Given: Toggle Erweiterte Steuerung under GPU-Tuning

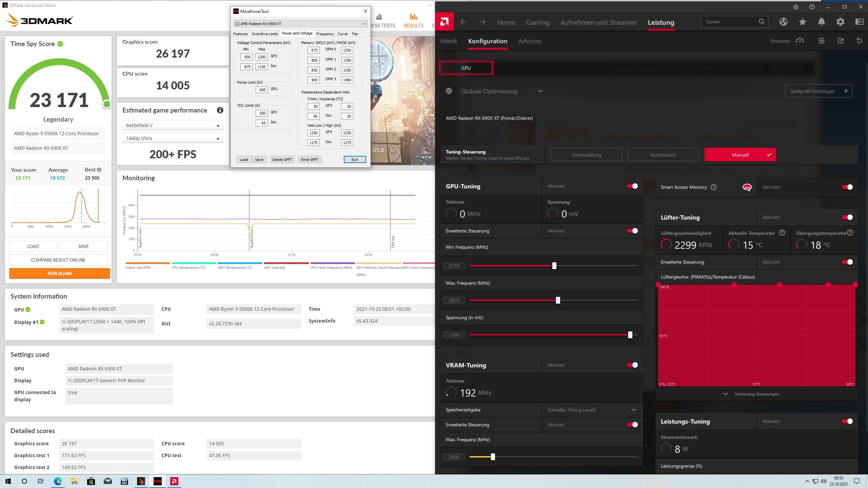Looking at the screenshot, I should point(632,231).
